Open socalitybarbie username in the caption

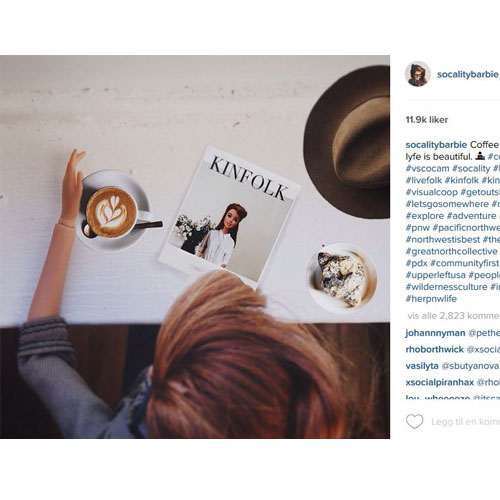[x=436, y=145]
